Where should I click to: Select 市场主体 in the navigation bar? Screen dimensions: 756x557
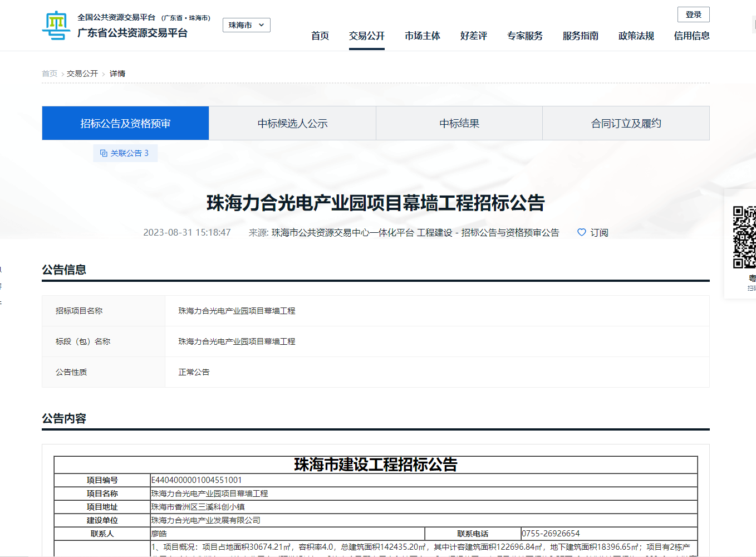(423, 36)
